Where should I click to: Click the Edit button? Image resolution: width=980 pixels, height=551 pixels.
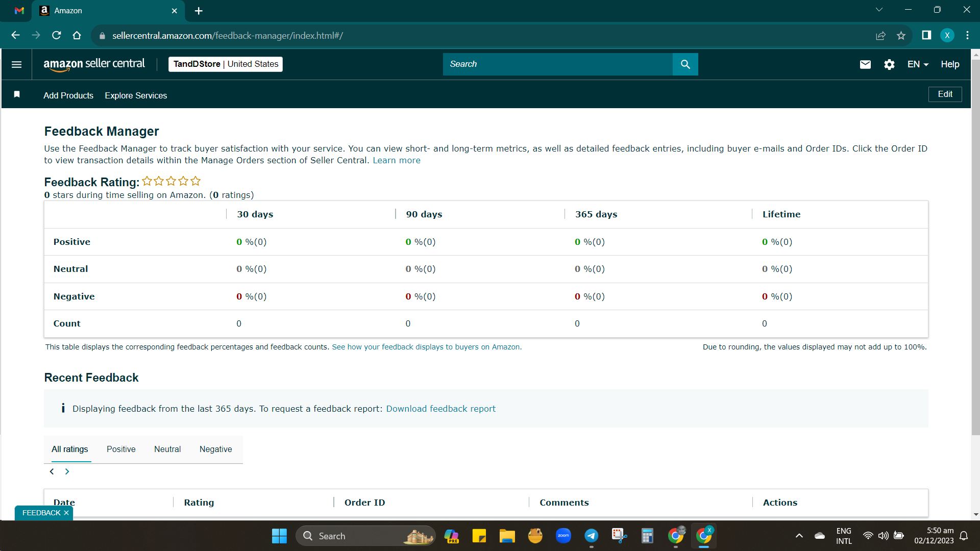tap(945, 94)
